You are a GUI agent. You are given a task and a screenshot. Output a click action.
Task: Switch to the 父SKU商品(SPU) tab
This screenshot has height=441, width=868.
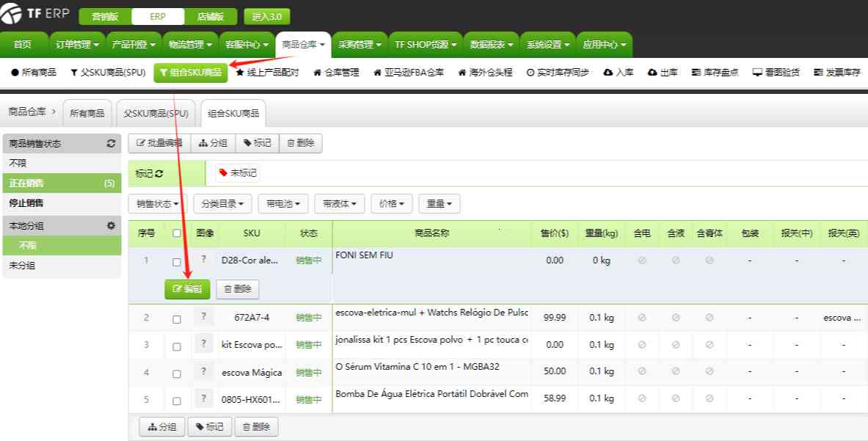[156, 114]
